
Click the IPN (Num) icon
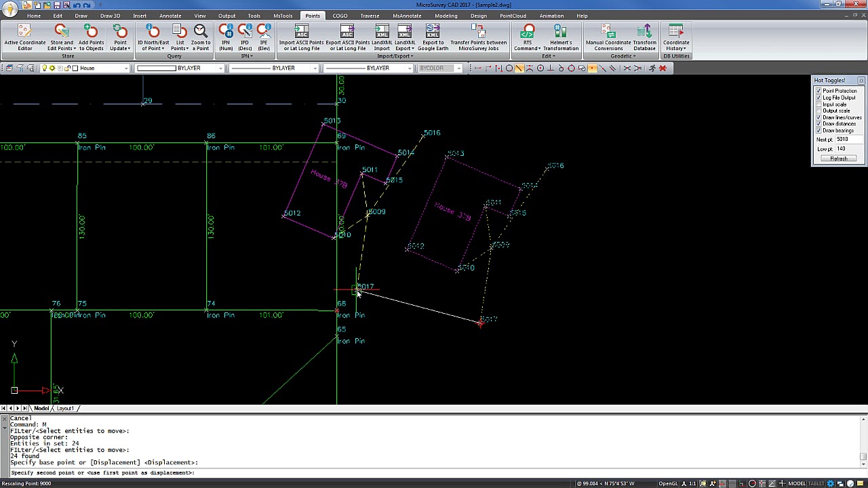pos(226,37)
